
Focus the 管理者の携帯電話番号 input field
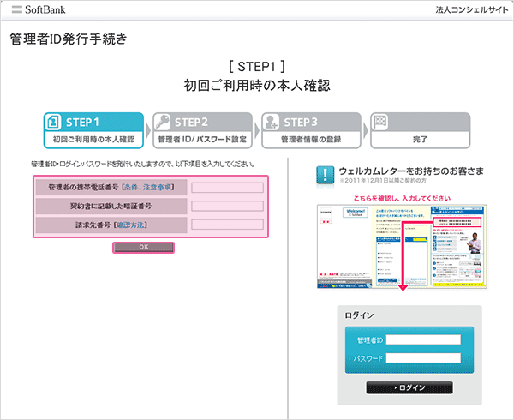227,187
